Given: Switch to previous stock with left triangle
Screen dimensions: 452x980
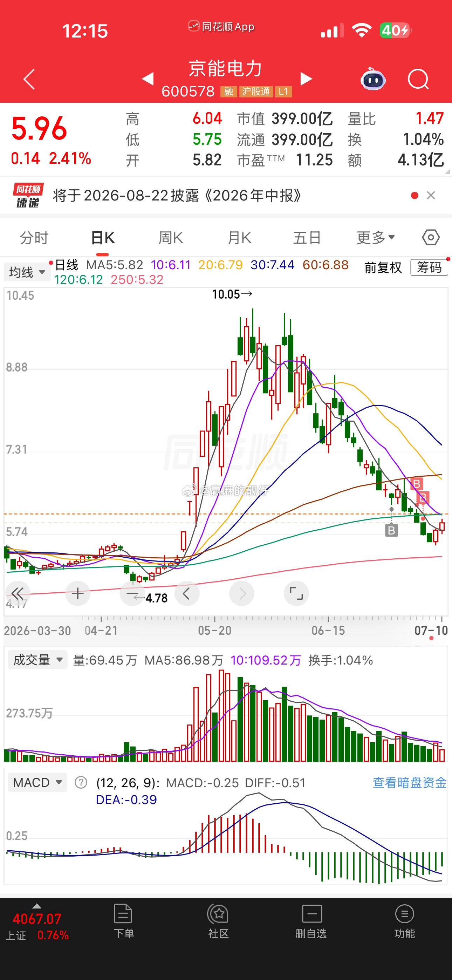Looking at the screenshot, I should pyautogui.click(x=148, y=79).
